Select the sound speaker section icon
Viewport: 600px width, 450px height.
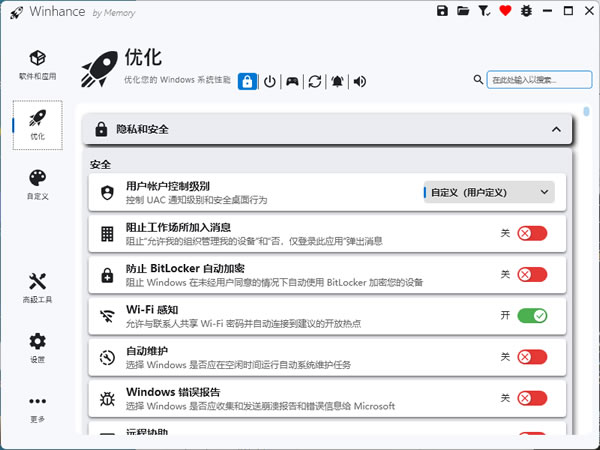pos(360,81)
